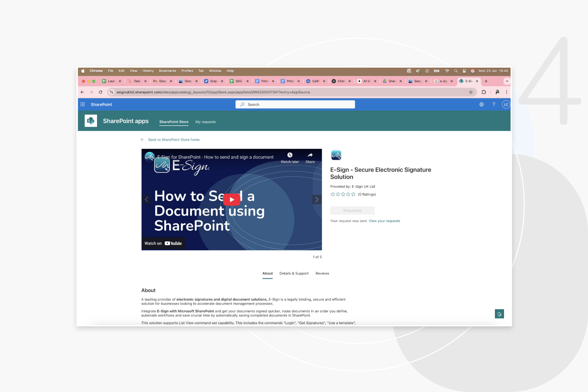This screenshot has width=588, height=392.
Task: Show previous carousel slide with left chevron
Action: click(146, 199)
